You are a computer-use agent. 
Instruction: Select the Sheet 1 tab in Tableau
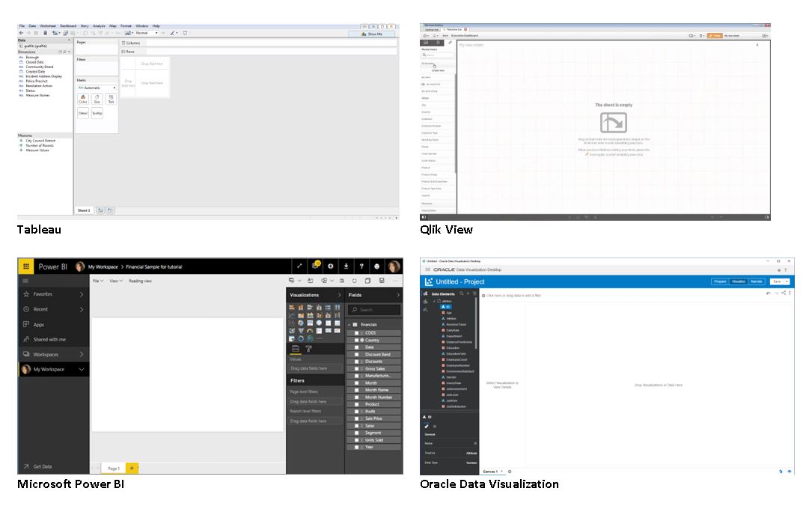(84, 210)
